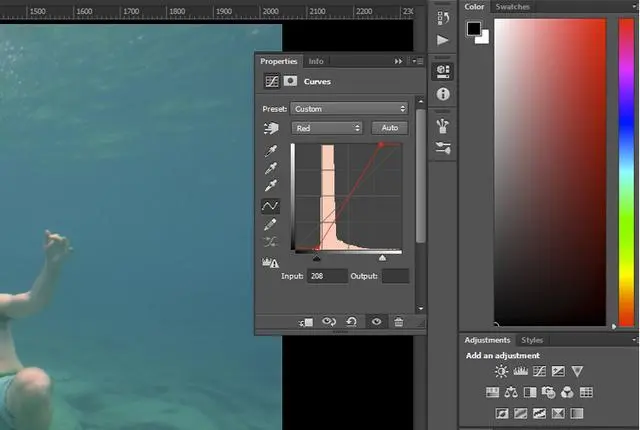The width and height of the screenshot is (640, 430).
Task: Pick the black point eyedropper
Action: [271, 151]
